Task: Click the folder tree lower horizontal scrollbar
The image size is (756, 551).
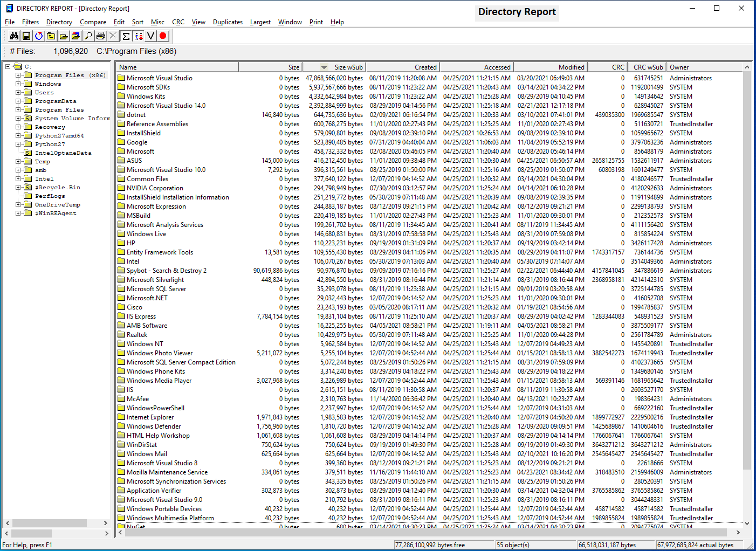Action: pos(56,533)
